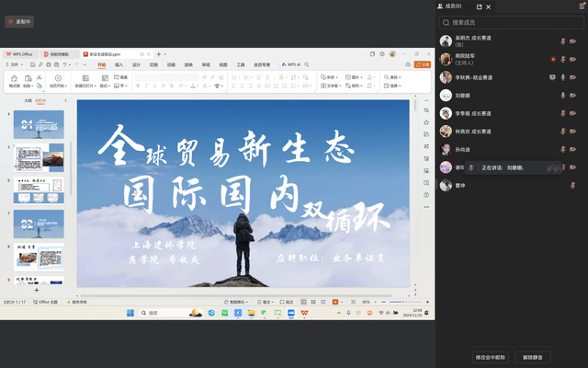Toggle microphone for 刘珊娜 in member list
The width and height of the screenshot is (588, 368).
tap(562, 96)
